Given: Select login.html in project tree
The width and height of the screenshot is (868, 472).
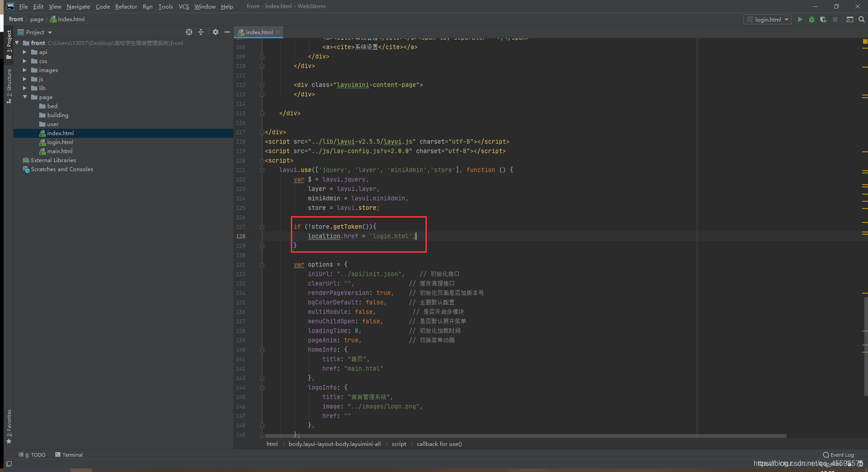Looking at the screenshot, I should [60, 142].
